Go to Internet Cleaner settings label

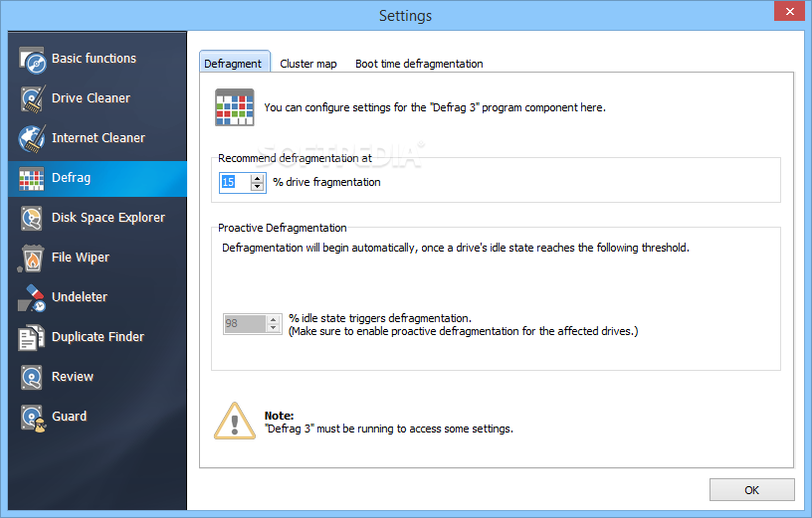point(99,138)
